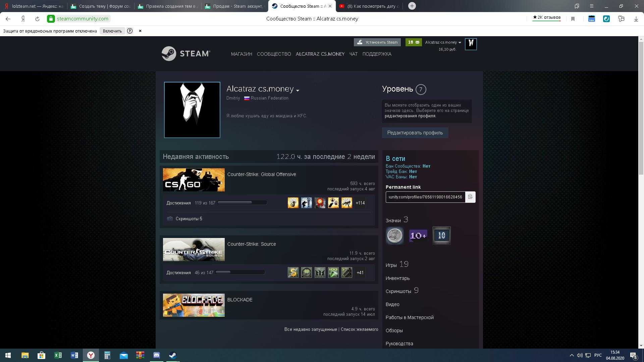Click the CS:GO achievements progress bar
The image size is (644, 362).
point(242,202)
